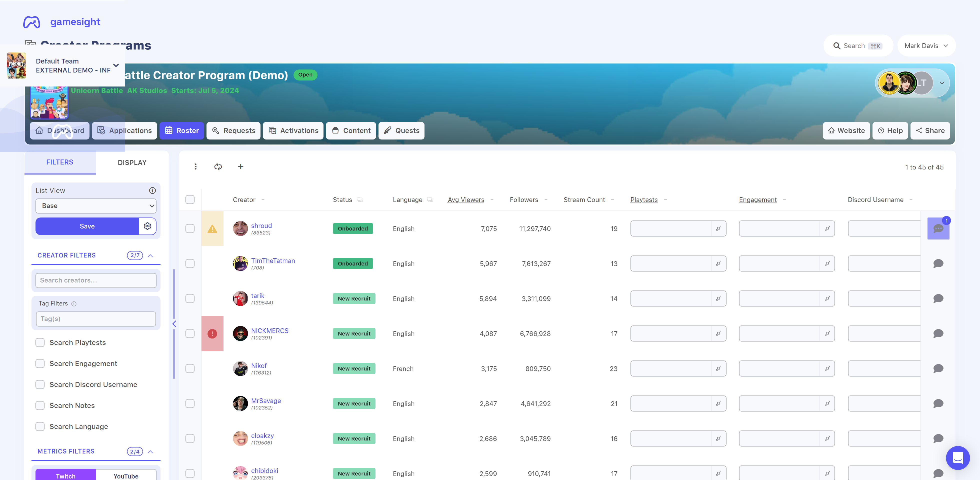The image size is (980, 480).
Task: Click the Tag(s) filter input
Action: pyautogui.click(x=96, y=319)
